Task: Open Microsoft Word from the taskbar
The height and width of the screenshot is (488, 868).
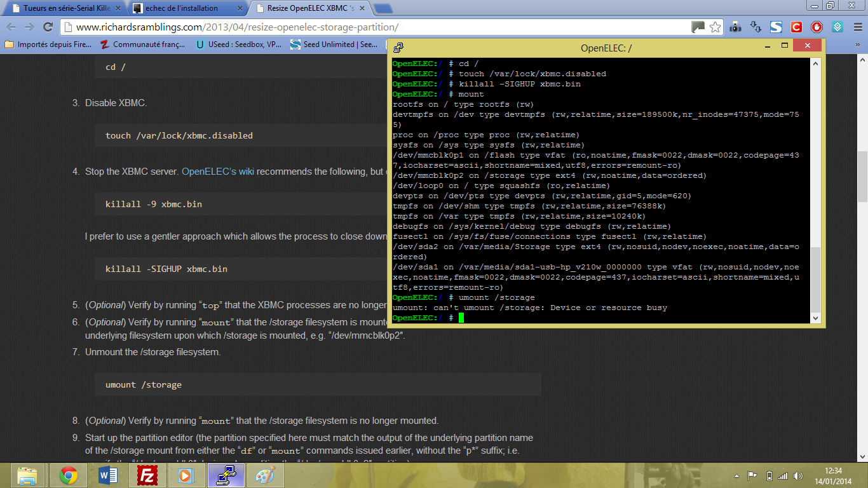Action: pos(108,475)
